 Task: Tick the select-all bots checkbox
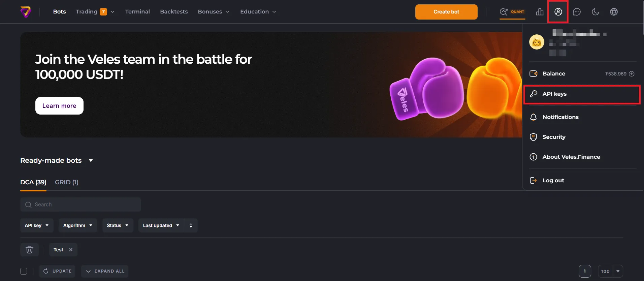(24, 271)
